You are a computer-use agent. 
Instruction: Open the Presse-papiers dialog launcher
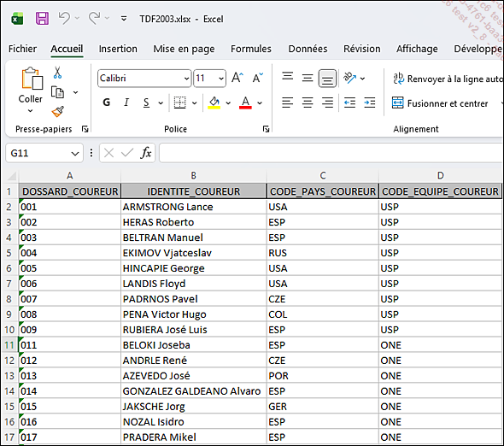pyautogui.click(x=85, y=129)
